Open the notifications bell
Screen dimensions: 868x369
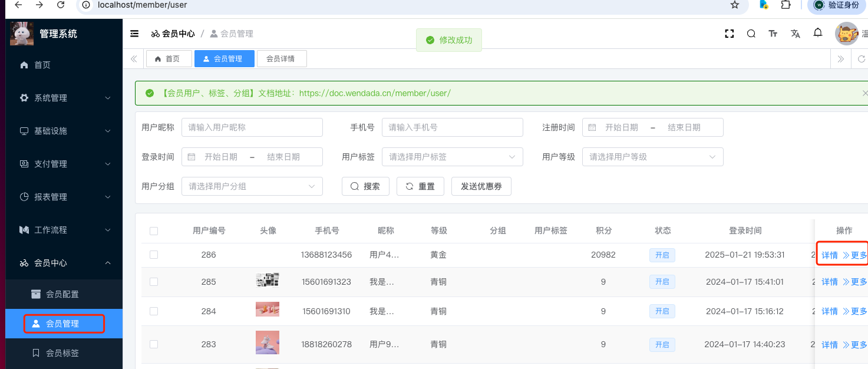point(818,33)
